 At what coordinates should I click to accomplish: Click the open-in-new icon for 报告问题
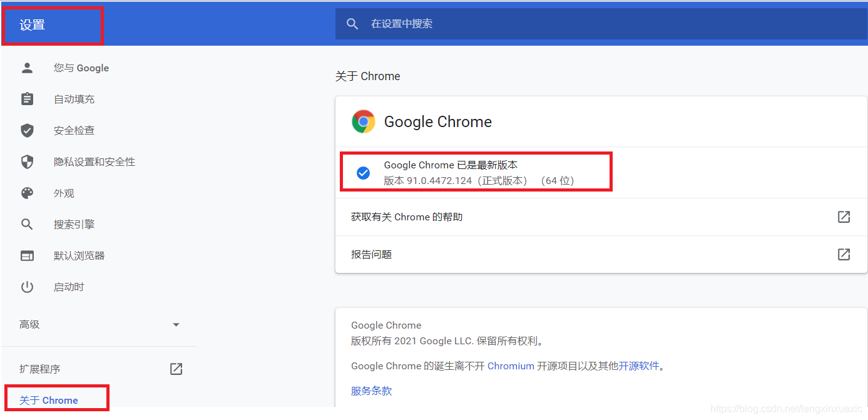844,254
